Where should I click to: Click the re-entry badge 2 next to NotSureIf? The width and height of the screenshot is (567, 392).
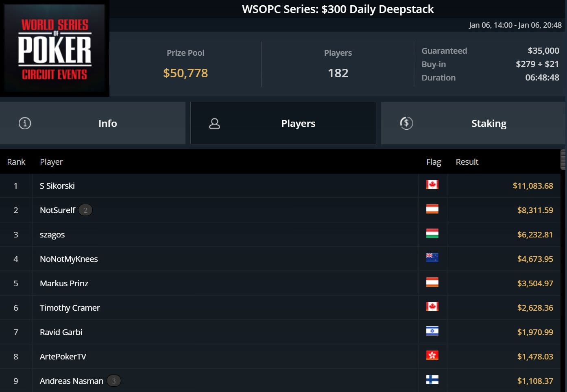[85, 210]
